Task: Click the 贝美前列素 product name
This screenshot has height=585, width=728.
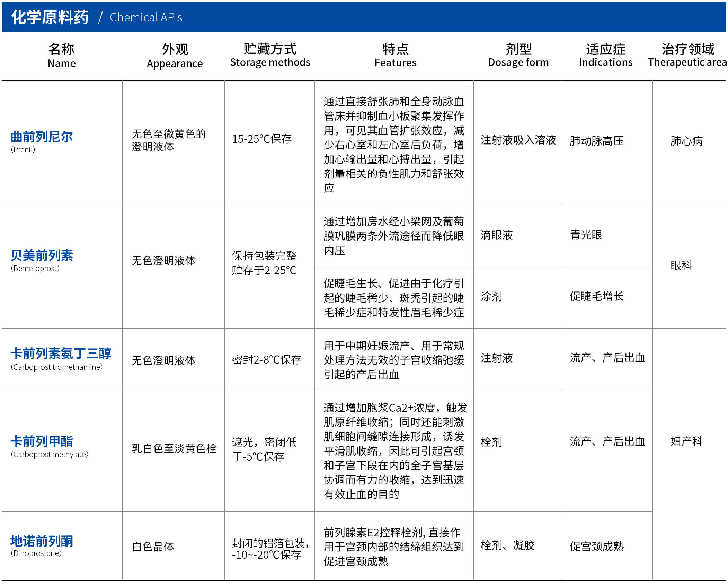Action: click(x=42, y=256)
